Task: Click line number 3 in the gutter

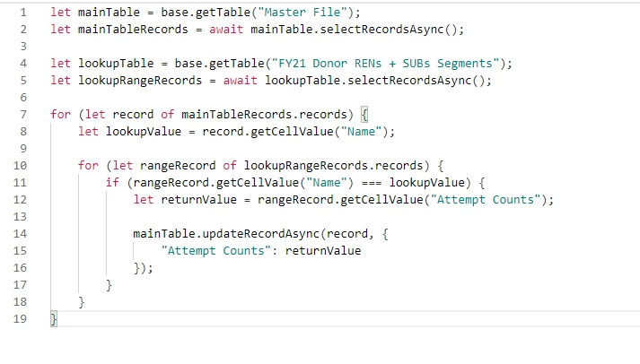Action: coord(23,47)
